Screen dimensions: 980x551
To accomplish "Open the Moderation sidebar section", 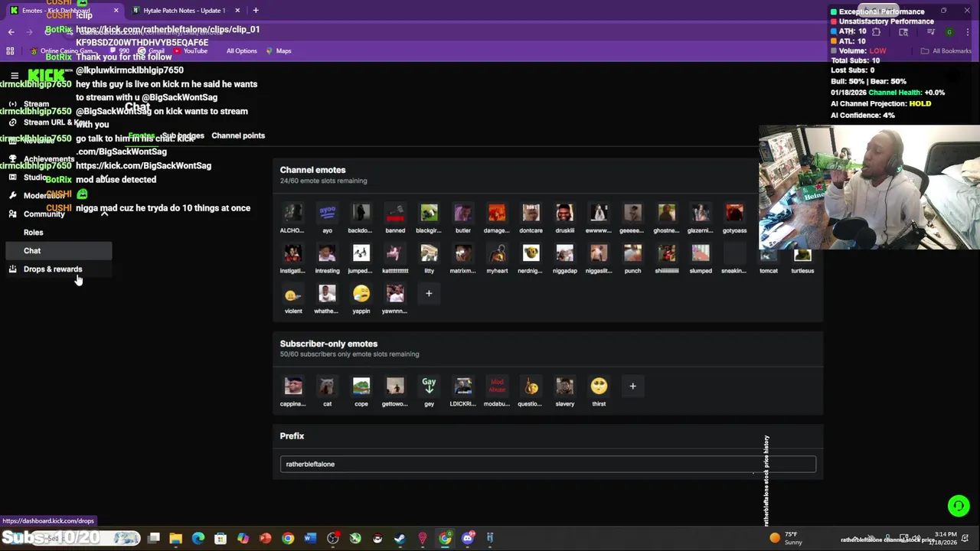I will tap(44, 196).
